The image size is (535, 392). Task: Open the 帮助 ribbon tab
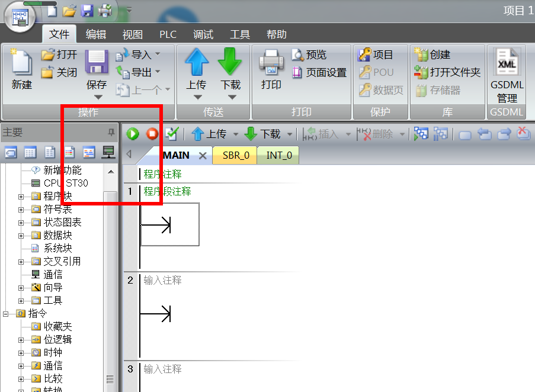click(276, 34)
